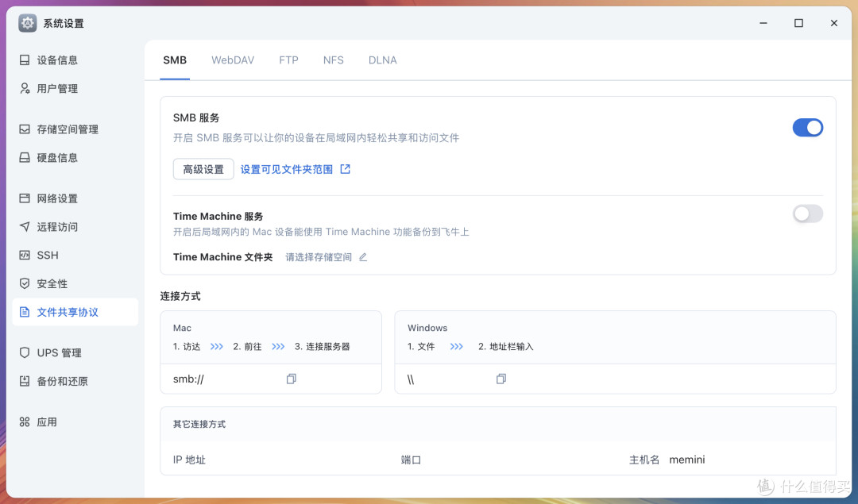Maximize the 系统设置 window
Screen dimensions: 858x504
click(799, 23)
